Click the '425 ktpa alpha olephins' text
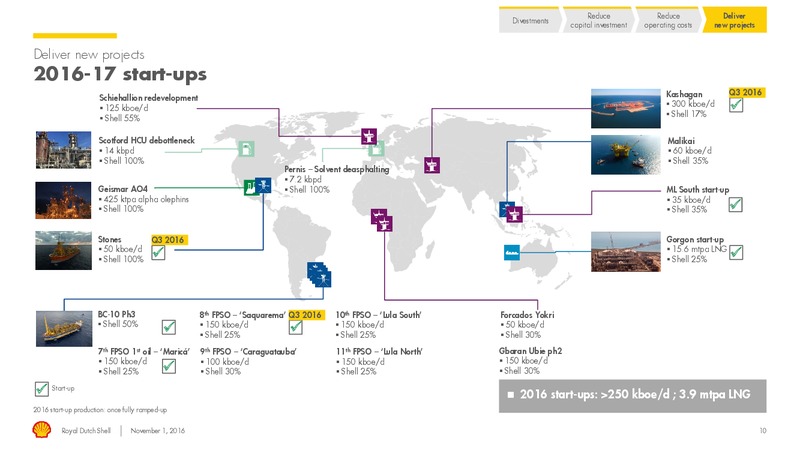Screen dimensions: 800x450 click(146, 199)
